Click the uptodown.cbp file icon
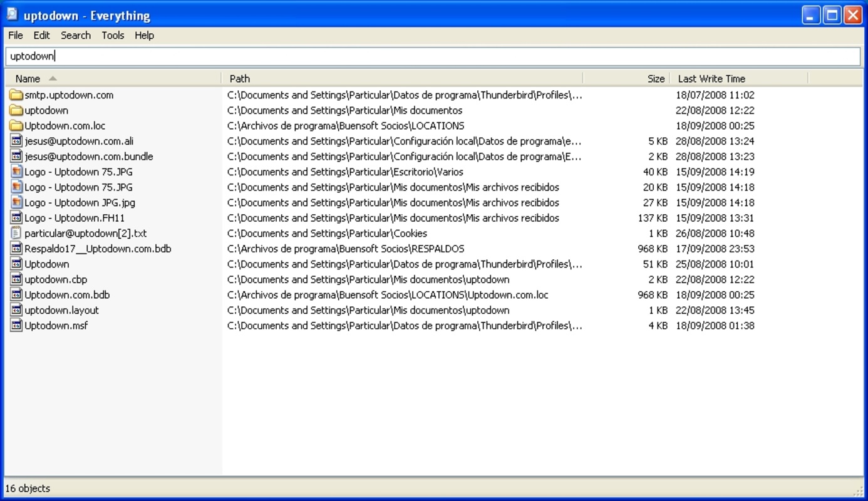This screenshot has width=868, height=501. (x=16, y=279)
